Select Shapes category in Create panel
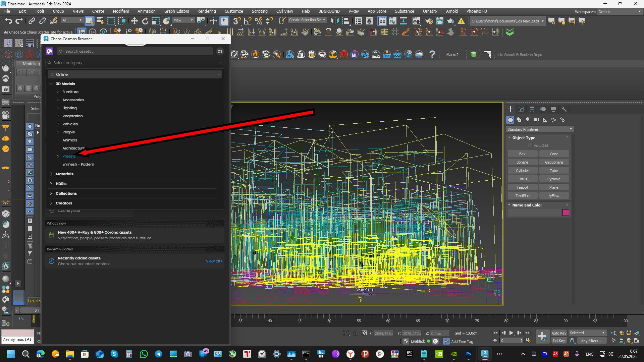The height and width of the screenshot is (362, 644). click(519, 120)
